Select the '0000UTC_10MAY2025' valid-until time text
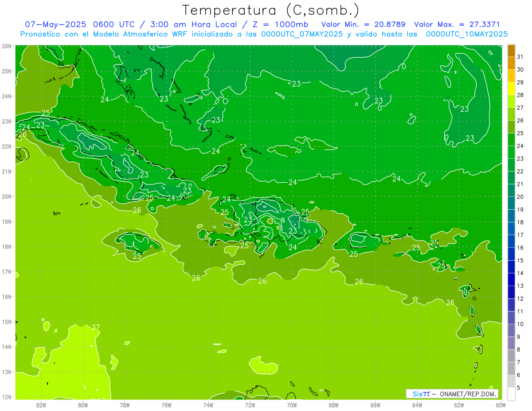532x411 pixels. (x=467, y=34)
